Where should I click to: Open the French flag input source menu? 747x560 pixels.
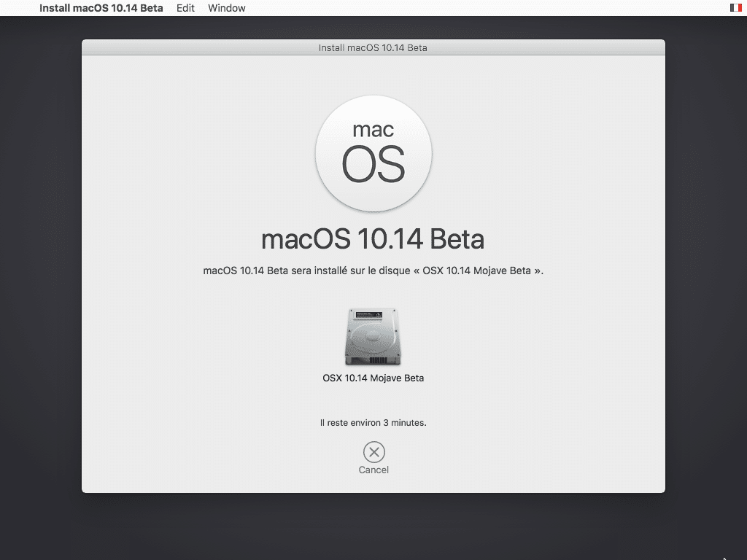point(736,7)
